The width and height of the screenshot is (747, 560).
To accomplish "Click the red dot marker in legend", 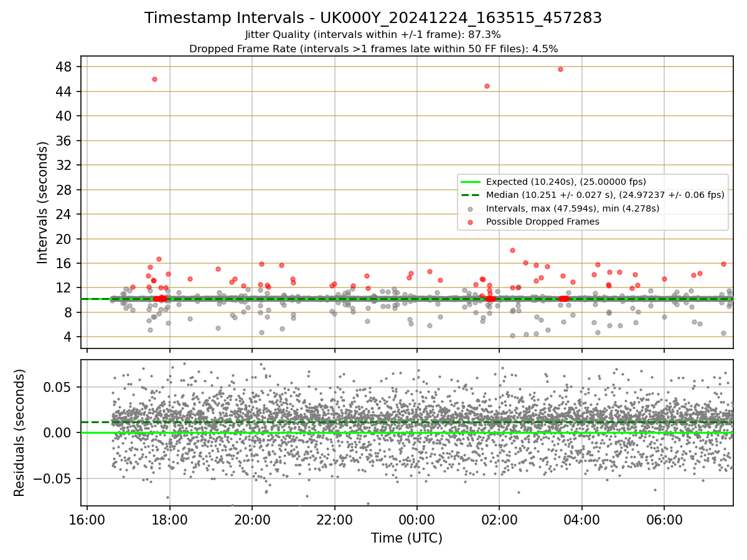I will [471, 222].
